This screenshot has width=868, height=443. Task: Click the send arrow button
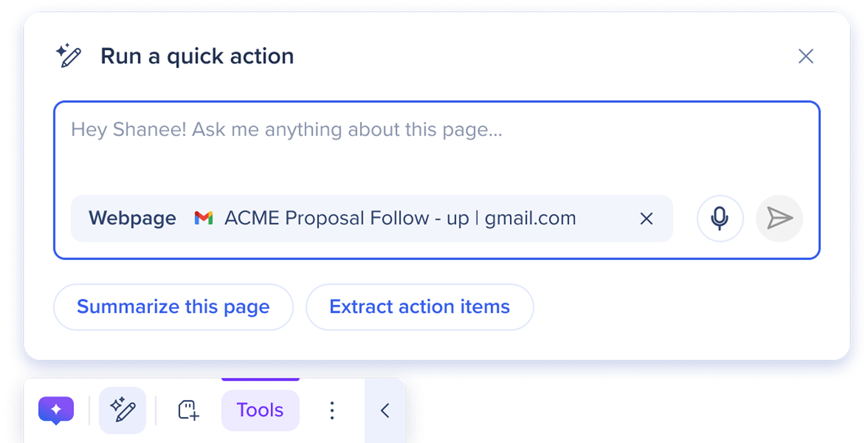click(x=779, y=219)
